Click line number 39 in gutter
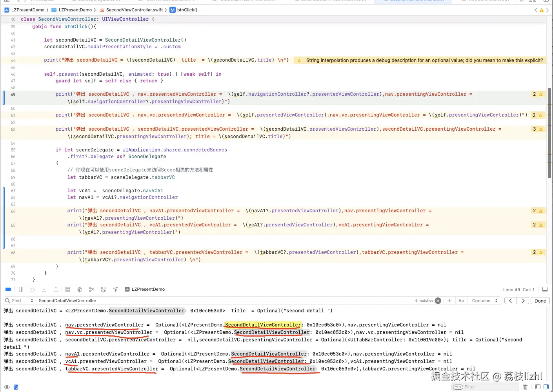The image size is (553, 392). coord(13,27)
